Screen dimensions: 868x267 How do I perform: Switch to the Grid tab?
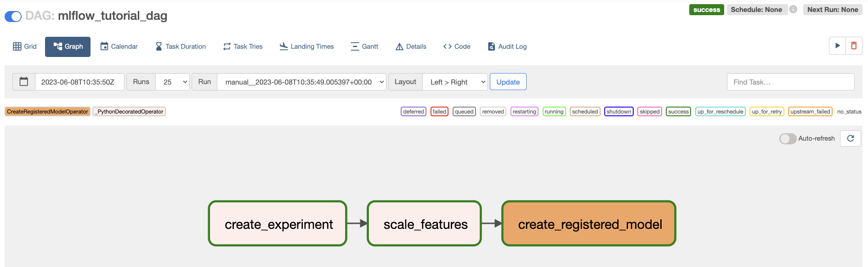[25, 46]
